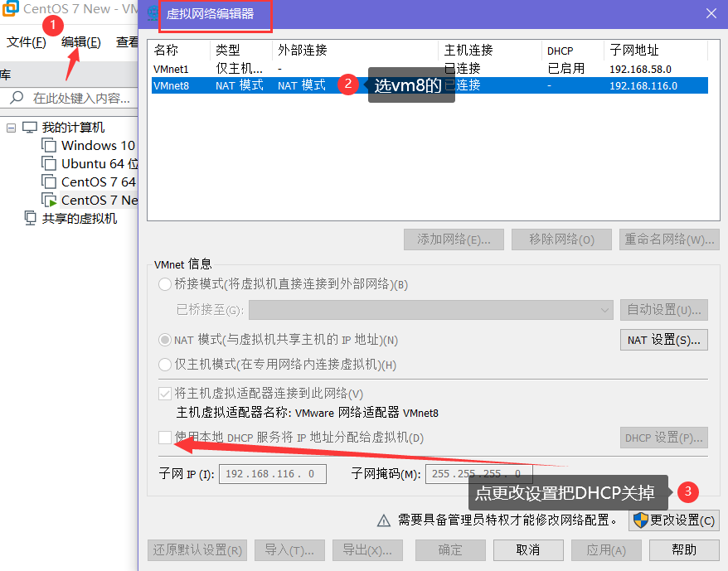The width and height of the screenshot is (728, 571).
Task: Click the 类型 column header
Action: (241, 50)
